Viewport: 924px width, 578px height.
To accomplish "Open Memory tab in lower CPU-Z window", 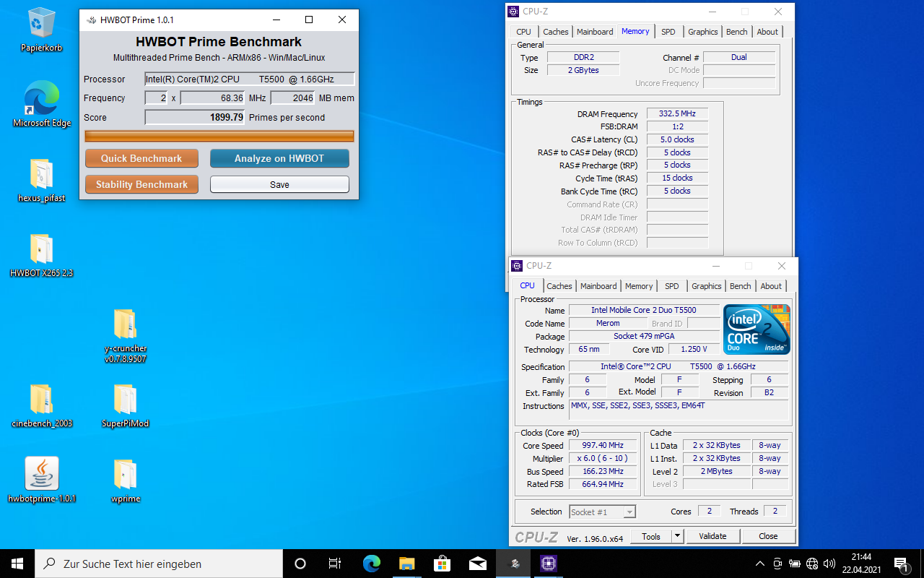I will pos(639,286).
